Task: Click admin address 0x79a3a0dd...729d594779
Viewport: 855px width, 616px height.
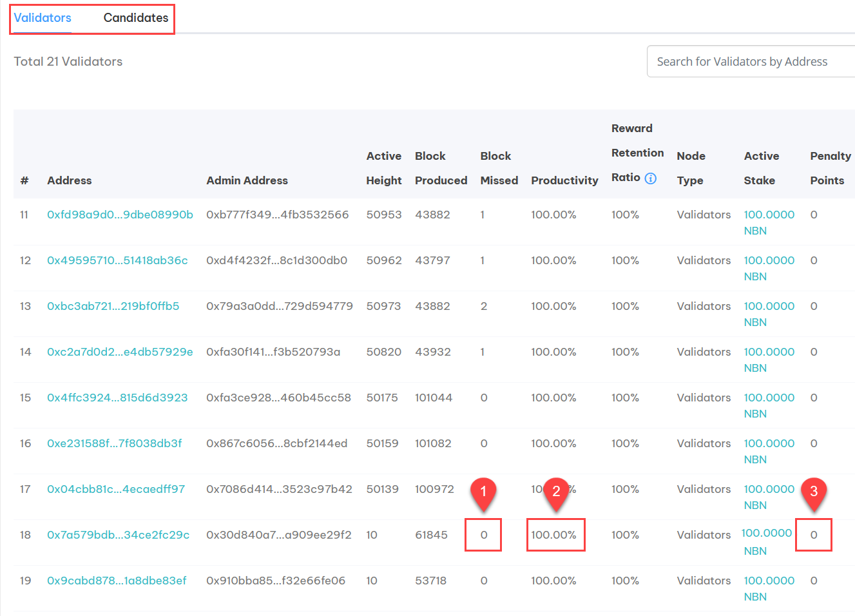Action: tap(280, 306)
